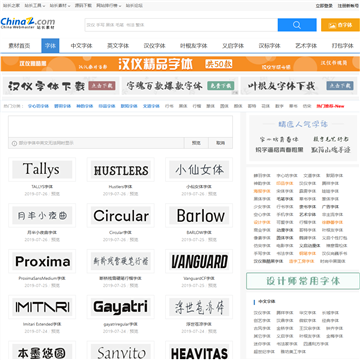This screenshot has width=360, height=360.
Task: Click 预览 link beside TALLYS date
Action: (55, 194)
